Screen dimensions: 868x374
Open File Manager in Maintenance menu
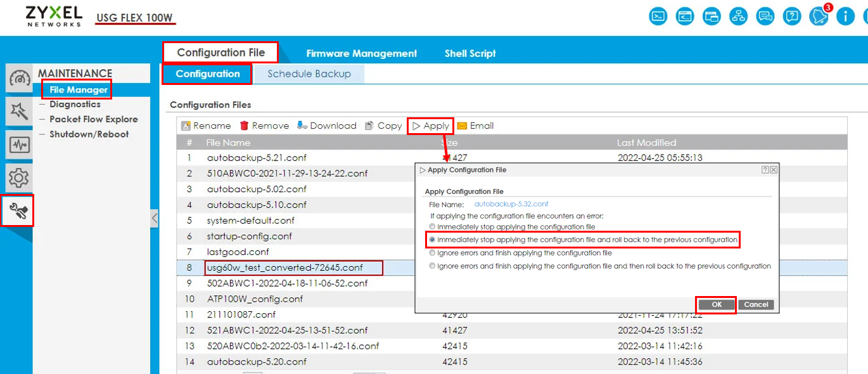tap(78, 89)
